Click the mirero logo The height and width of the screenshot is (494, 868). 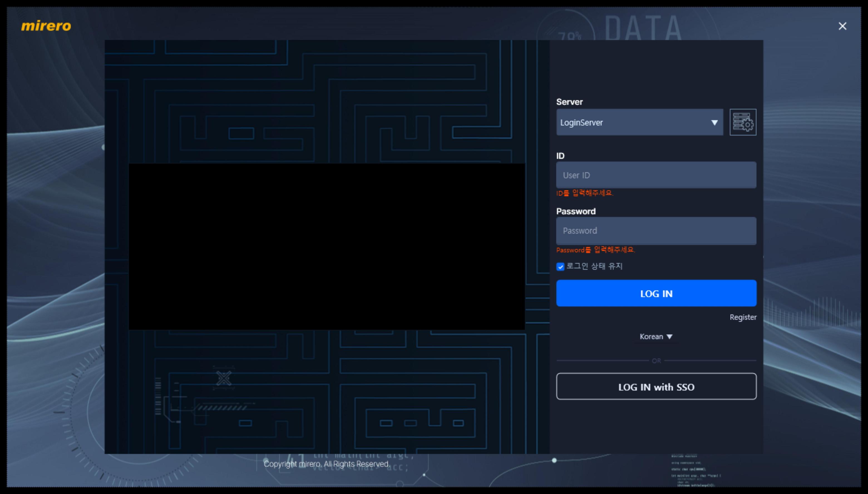tap(46, 26)
